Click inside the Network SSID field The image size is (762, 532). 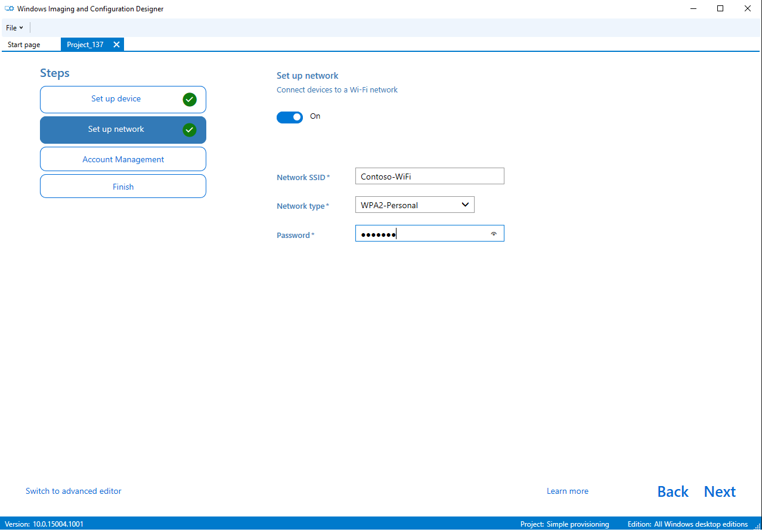coord(429,175)
